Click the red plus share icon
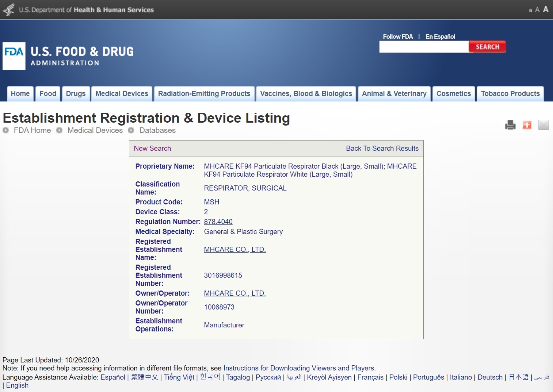Viewport: 553px width, 392px height. tap(527, 125)
